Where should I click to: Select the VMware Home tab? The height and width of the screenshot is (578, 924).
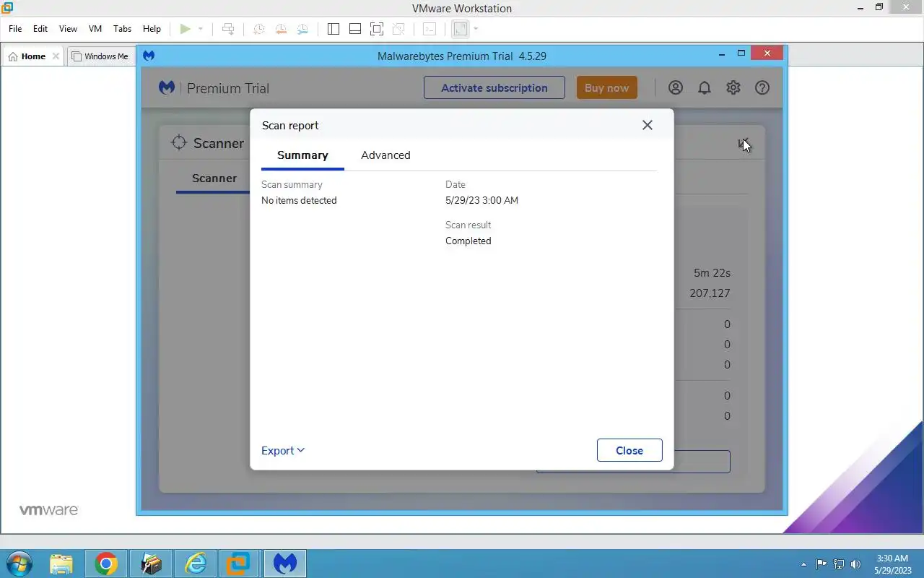(x=33, y=56)
